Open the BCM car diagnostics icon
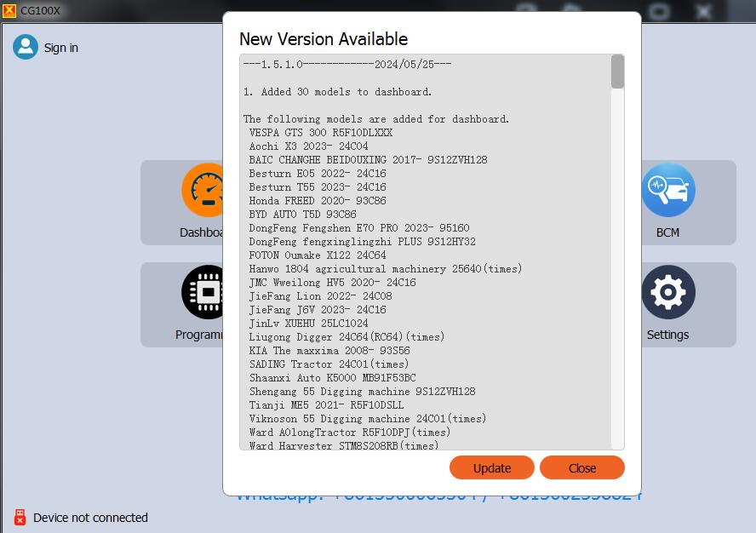This screenshot has height=533, width=756. pos(668,190)
